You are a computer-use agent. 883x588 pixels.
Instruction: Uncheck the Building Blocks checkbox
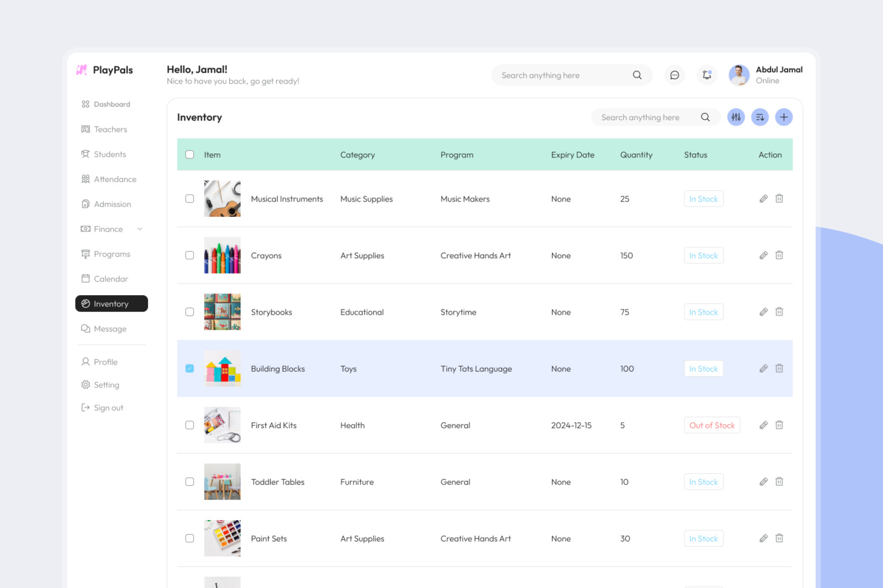click(190, 368)
